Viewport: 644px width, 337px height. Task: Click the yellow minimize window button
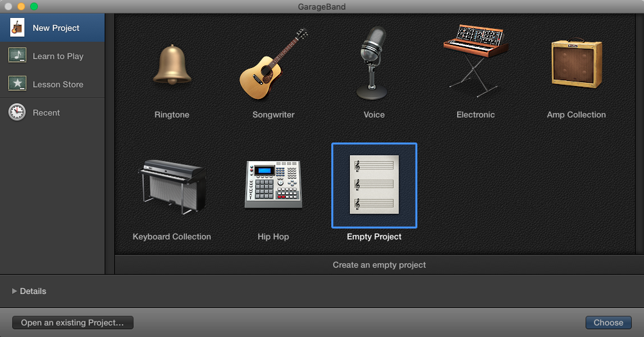(21, 6)
